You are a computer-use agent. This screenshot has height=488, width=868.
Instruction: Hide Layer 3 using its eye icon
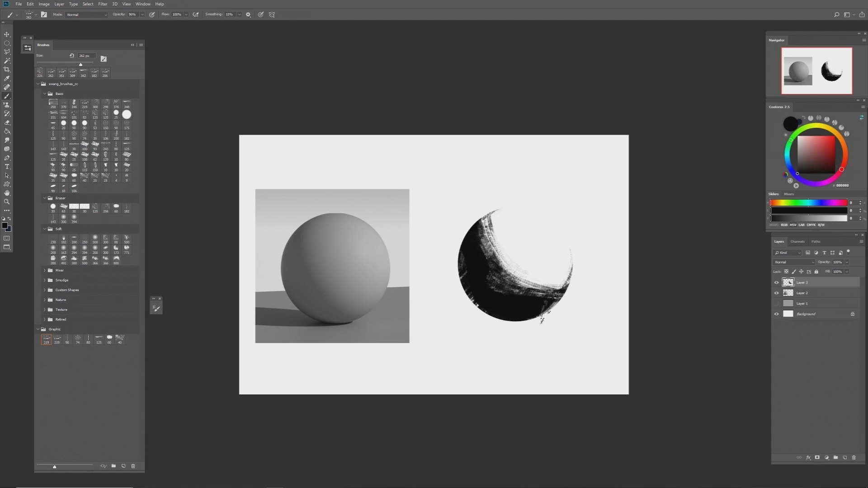coord(777,282)
